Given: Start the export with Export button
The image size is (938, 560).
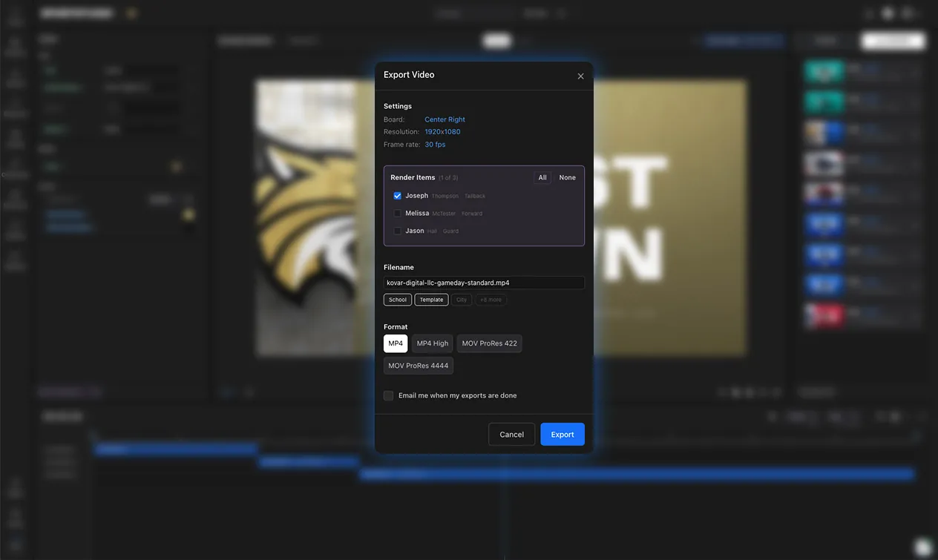Looking at the screenshot, I should [x=563, y=435].
